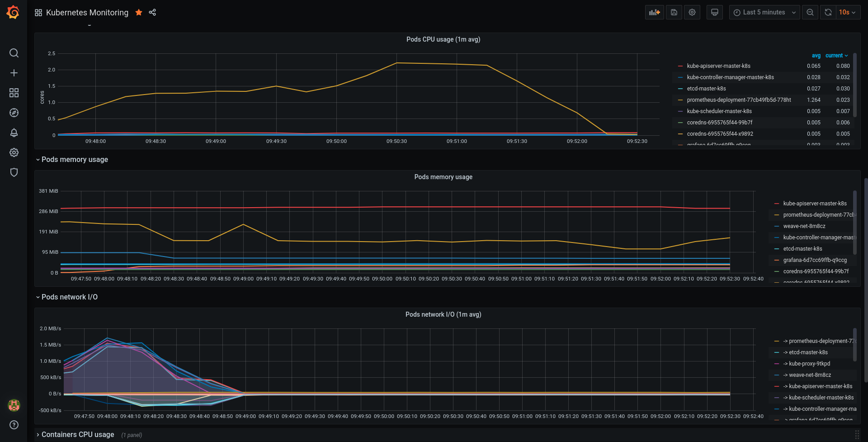This screenshot has width=868, height=442.
Task: Toggle -> etcd-master-k8s in network legend
Action: point(805,352)
